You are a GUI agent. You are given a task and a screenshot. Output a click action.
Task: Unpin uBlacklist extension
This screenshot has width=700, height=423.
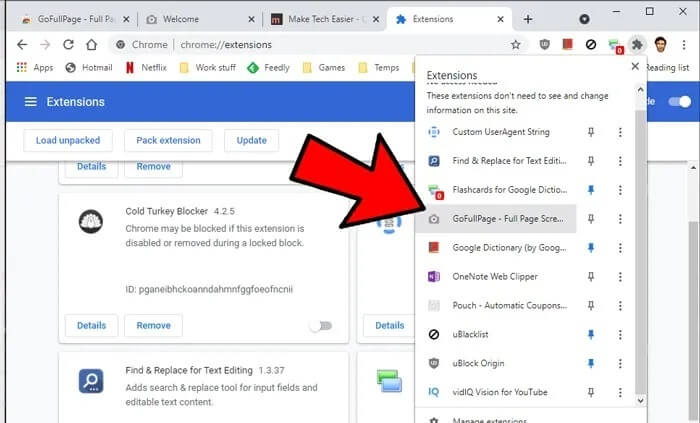591,335
